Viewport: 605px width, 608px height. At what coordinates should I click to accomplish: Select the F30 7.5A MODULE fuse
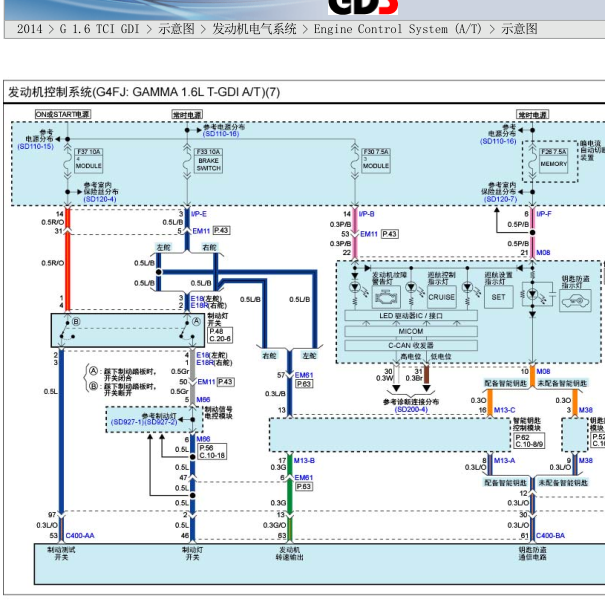(x=376, y=160)
